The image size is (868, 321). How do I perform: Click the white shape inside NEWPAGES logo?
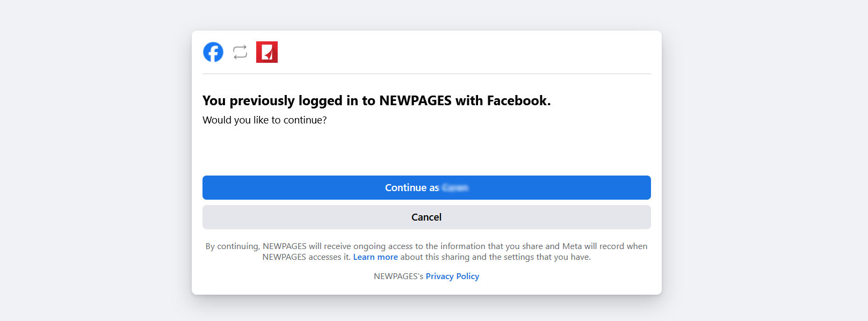267,53
